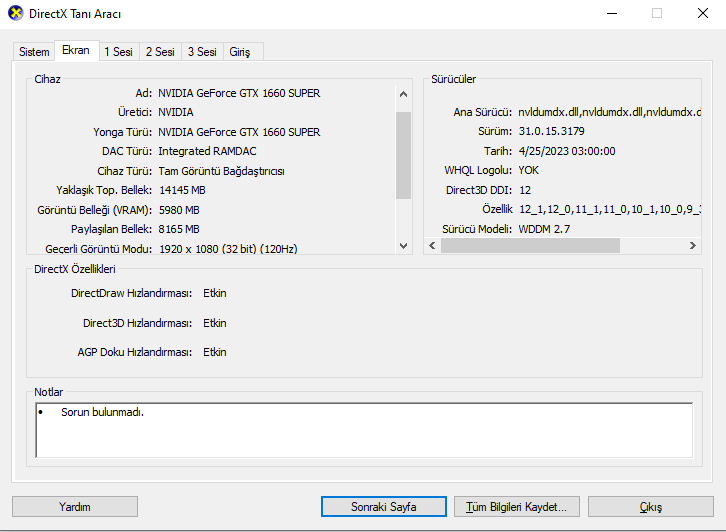The image size is (726, 532).
Task: Click the Ana Sürücü nvldumdx.dll value
Action: [x=609, y=112]
